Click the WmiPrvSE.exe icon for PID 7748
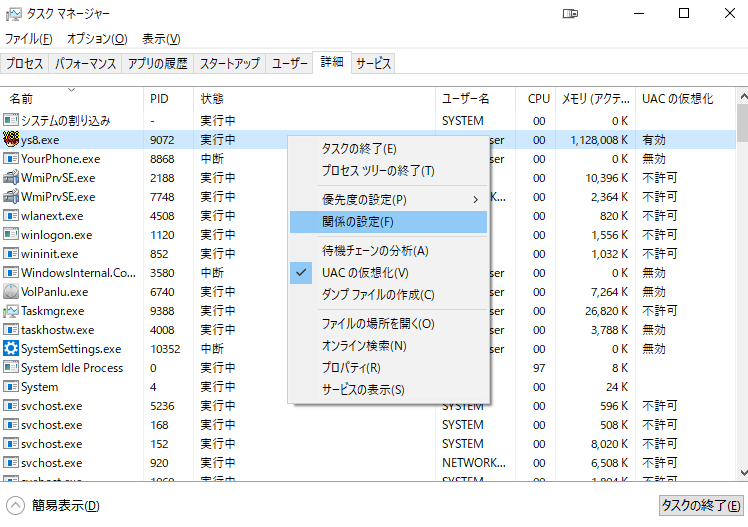Viewport: 748px width, 527px height. 10,196
